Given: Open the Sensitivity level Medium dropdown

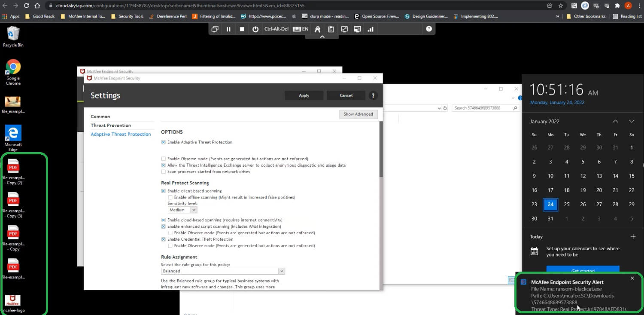Looking at the screenshot, I should pyautogui.click(x=182, y=210).
